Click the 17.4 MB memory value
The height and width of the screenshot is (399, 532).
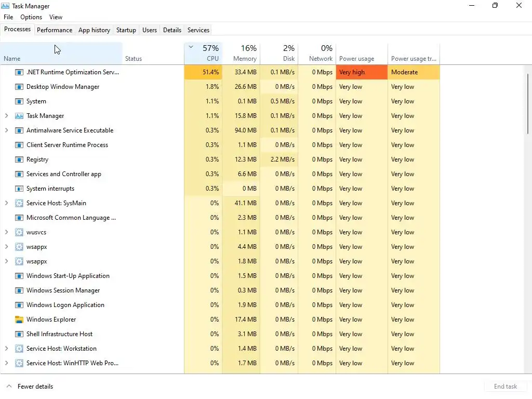pos(246,320)
